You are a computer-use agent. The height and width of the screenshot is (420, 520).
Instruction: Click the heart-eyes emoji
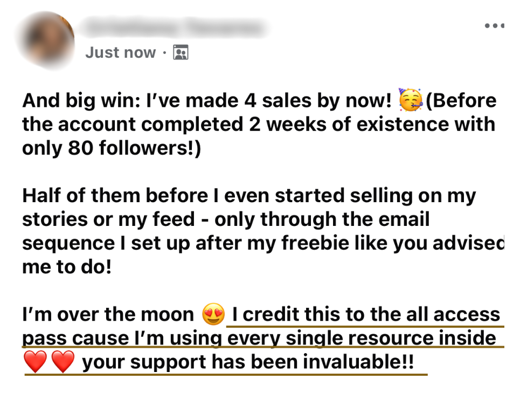pos(213,314)
